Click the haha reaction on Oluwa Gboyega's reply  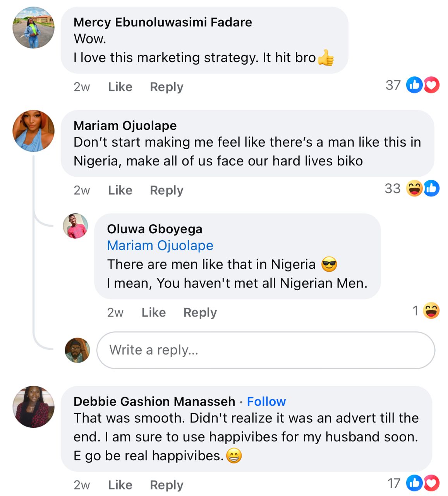tap(431, 311)
